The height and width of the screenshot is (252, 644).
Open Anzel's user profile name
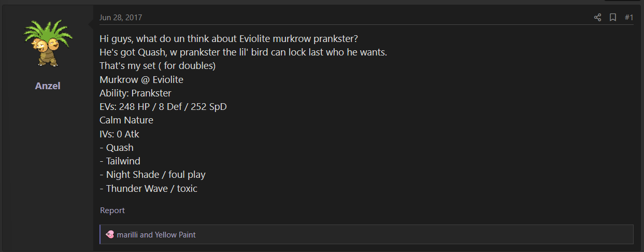(x=48, y=86)
